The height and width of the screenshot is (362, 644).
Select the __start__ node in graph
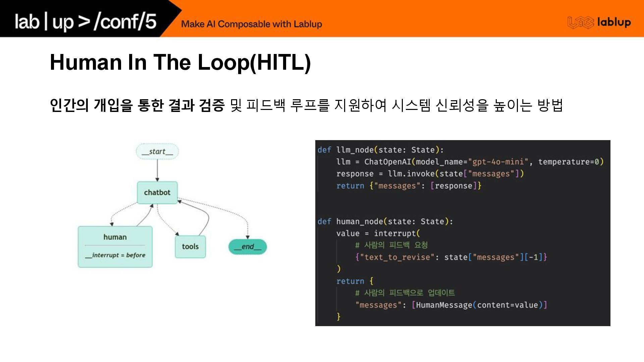(x=157, y=152)
